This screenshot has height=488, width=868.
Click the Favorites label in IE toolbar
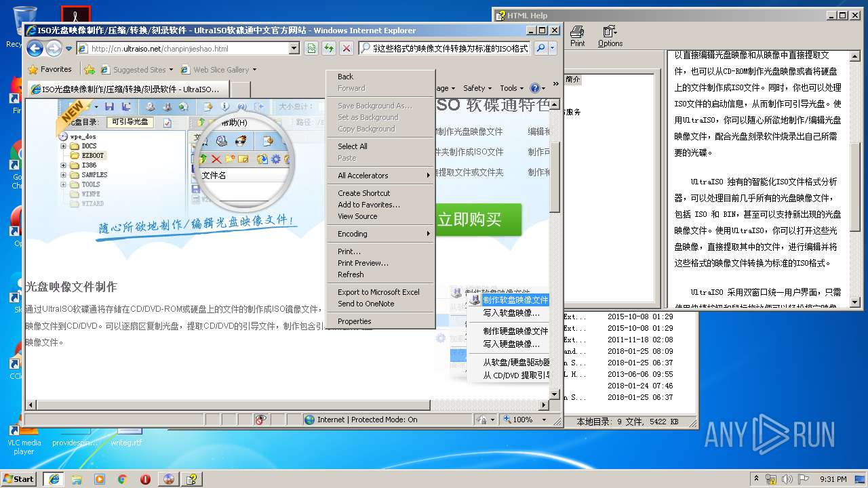(x=56, y=69)
